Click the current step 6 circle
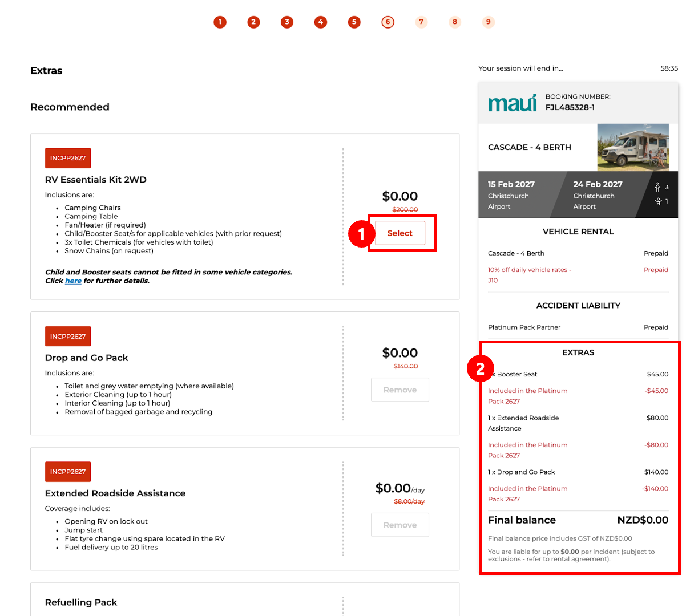 [x=388, y=22]
